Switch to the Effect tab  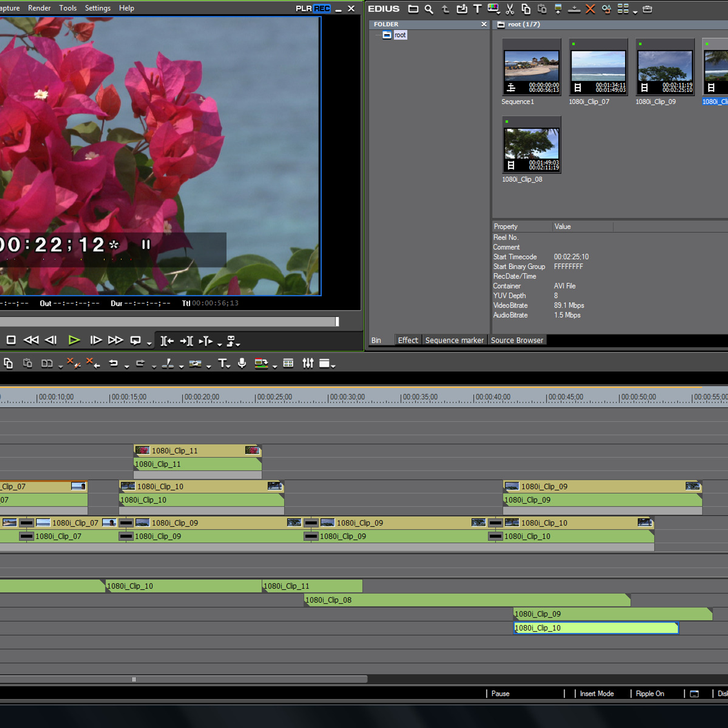click(x=408, y=340)
